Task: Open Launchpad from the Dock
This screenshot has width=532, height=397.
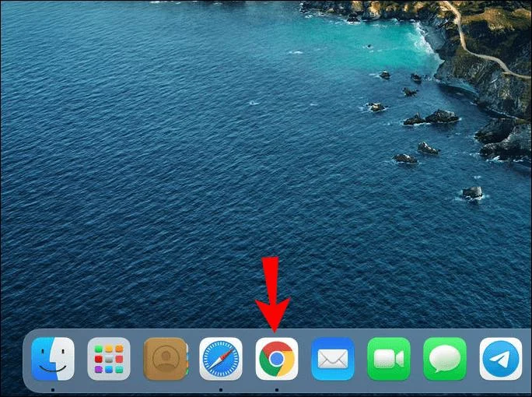Action: (x=109, y=359)
